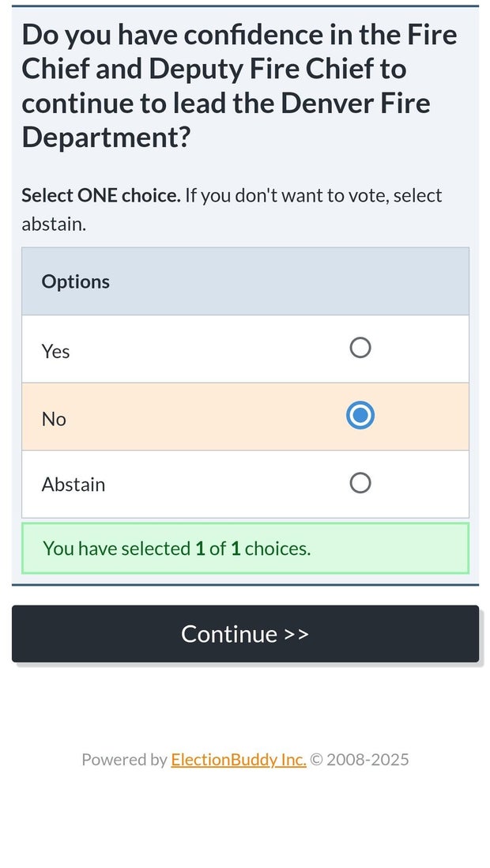Click the "If you don't want to vote" sentence

pos(313,195)
